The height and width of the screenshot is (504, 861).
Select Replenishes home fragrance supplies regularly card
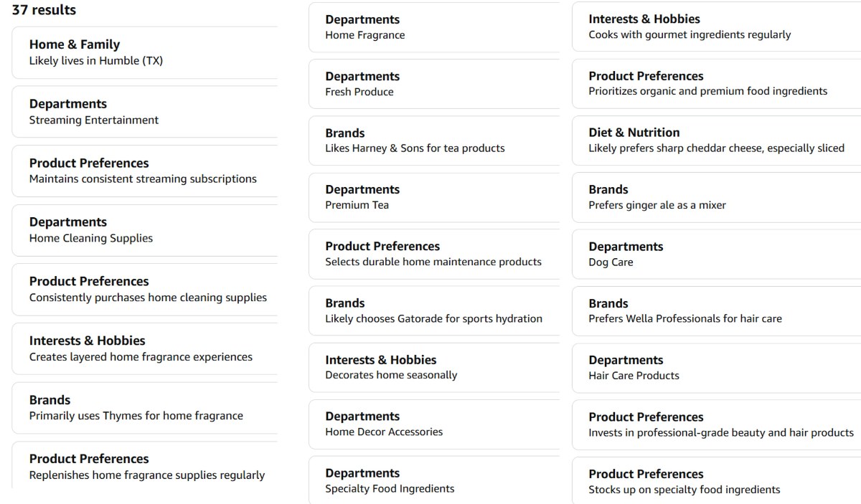pyautogui.click(x=145, y=465)
